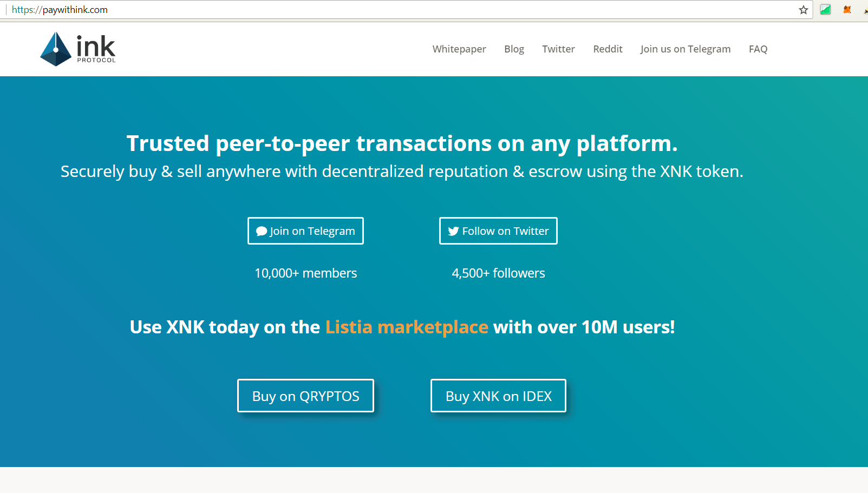
Task: Open the Whitepaper nav link
Action: pyautogui.click(x=459, y=49)
